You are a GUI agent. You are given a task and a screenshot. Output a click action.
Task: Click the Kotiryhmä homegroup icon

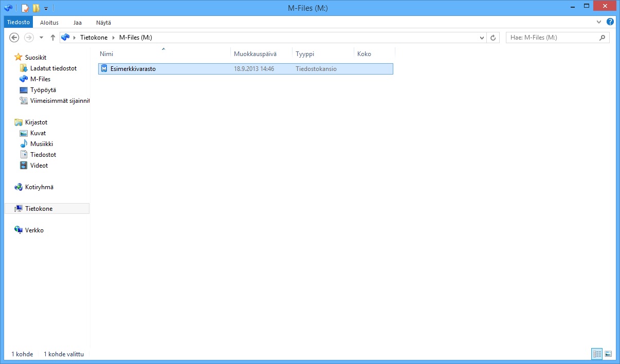click(19, 187)
